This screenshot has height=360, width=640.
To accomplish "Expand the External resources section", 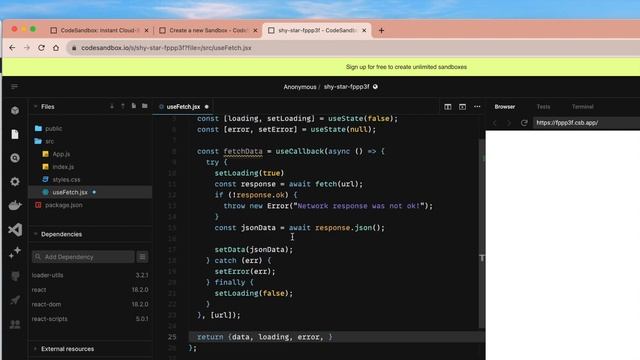I will pos(36,349).
